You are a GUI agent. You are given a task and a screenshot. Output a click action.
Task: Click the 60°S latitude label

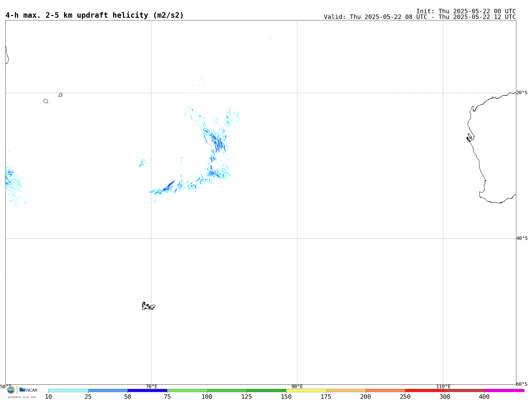pos(522,384)
